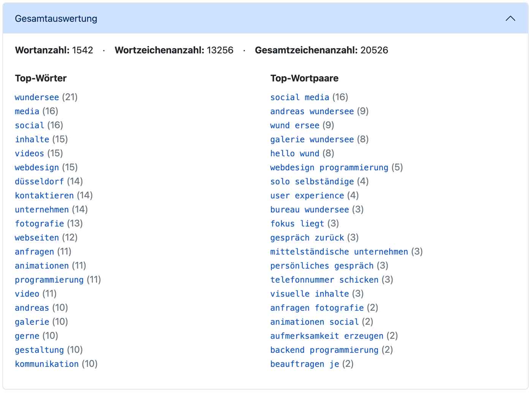This screenshot has height=393, width=532.
Task: Open the 'fotografie' word link
Action: click(x=39, y=223)
